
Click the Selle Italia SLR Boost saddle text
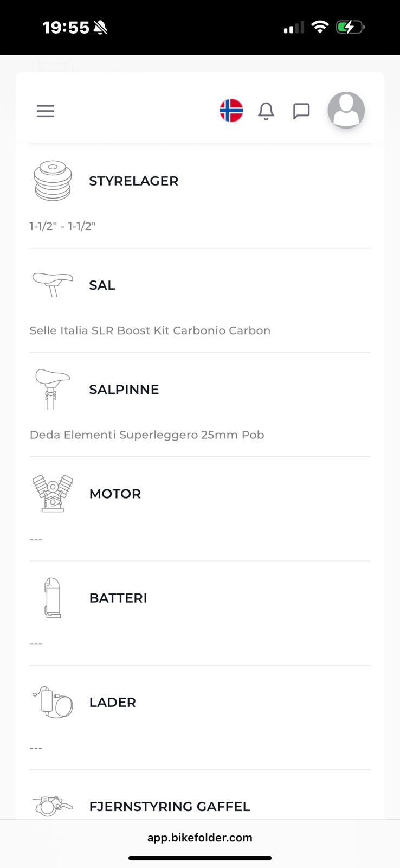click(x=150, y=330)
